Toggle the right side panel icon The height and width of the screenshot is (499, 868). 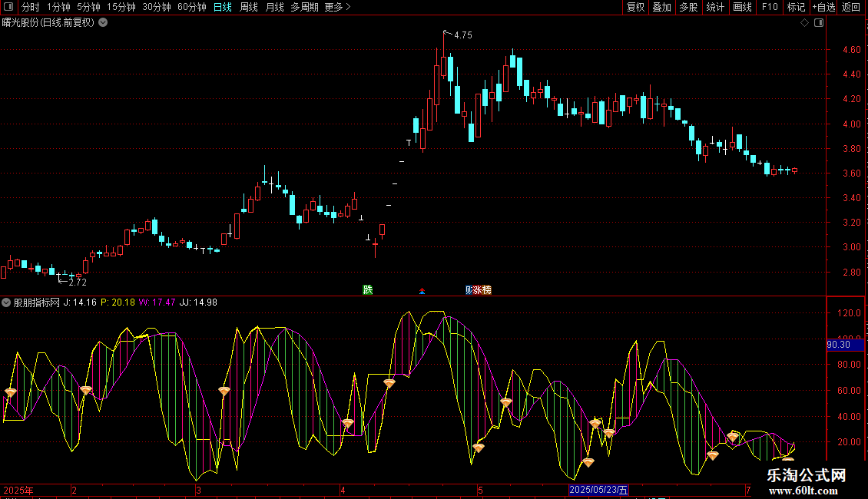click(x=819, y=23)
